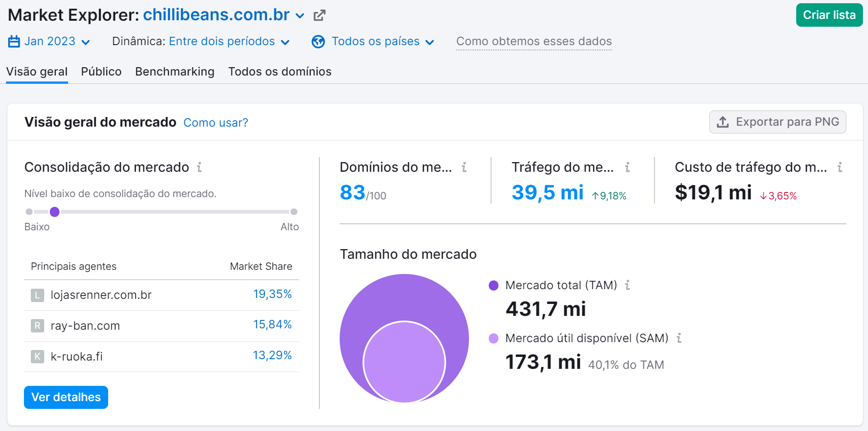Switch to the Benchmarking tab
Viewport: 868px width, 431px height.
[174, 71]
